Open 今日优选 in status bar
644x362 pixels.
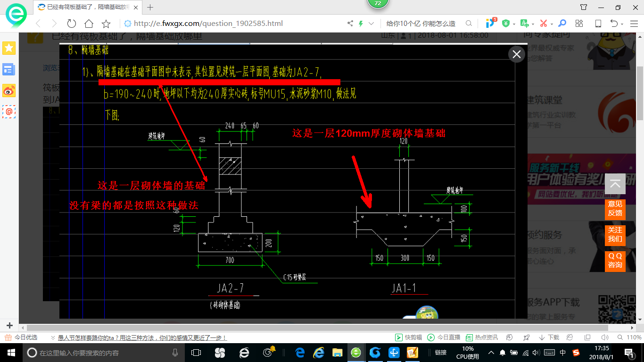point(21,337)
